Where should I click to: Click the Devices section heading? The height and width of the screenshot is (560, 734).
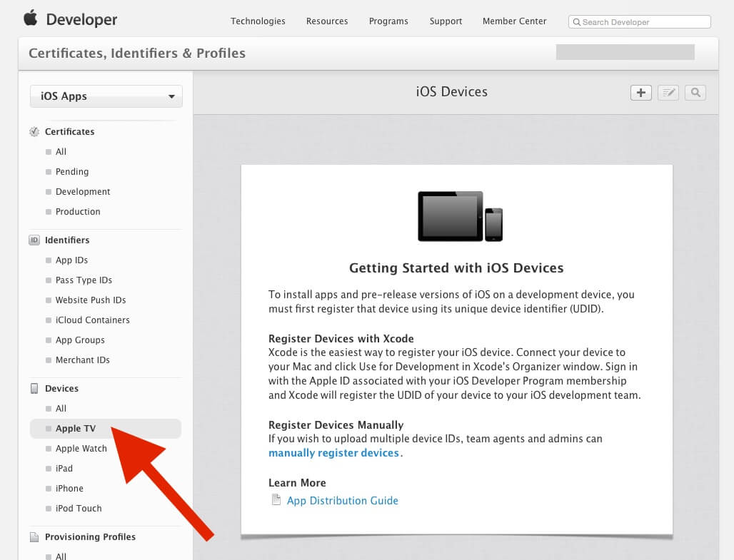pyautogui.click(x=62, y=388)
